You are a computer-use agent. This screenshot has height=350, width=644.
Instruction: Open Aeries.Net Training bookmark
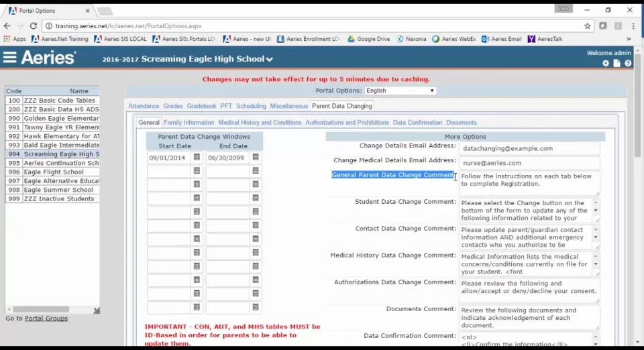click(60, 39)
